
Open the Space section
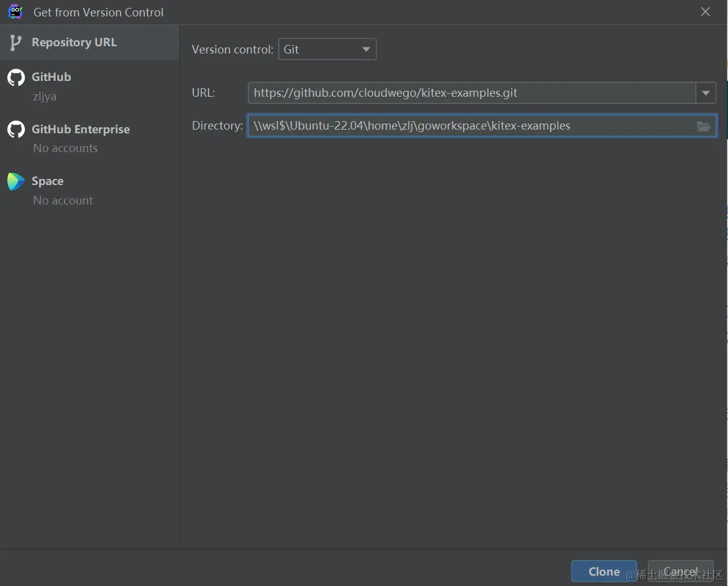(89, 190)
